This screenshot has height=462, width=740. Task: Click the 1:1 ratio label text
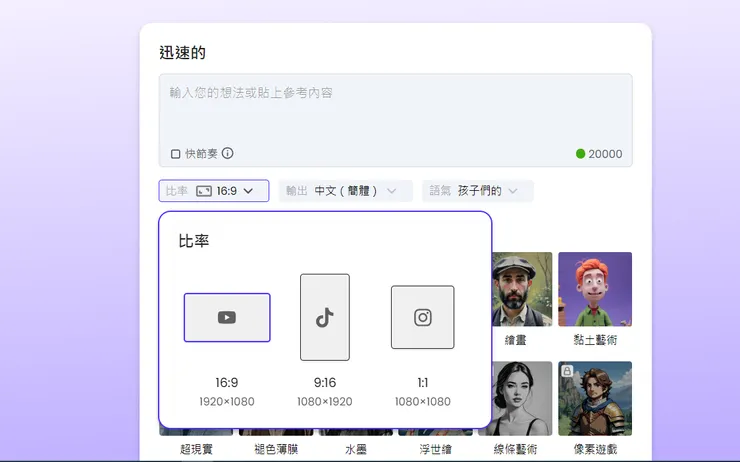point(422,382)
